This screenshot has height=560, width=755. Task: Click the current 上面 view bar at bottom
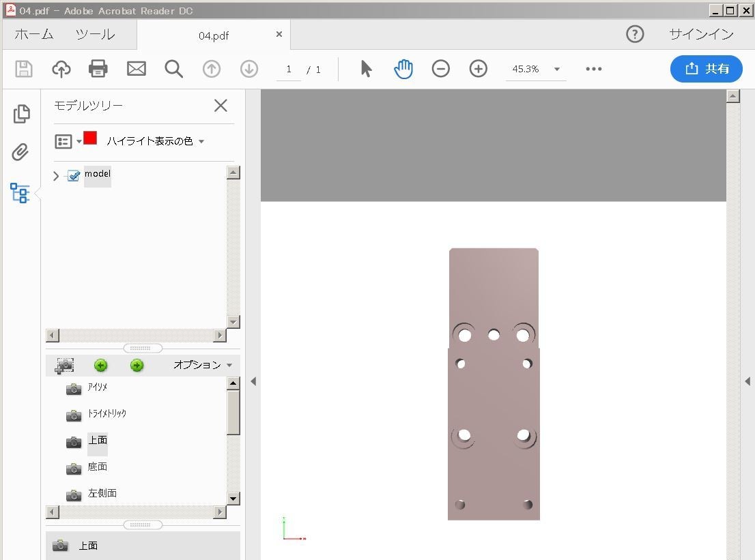tap(143, 546)
